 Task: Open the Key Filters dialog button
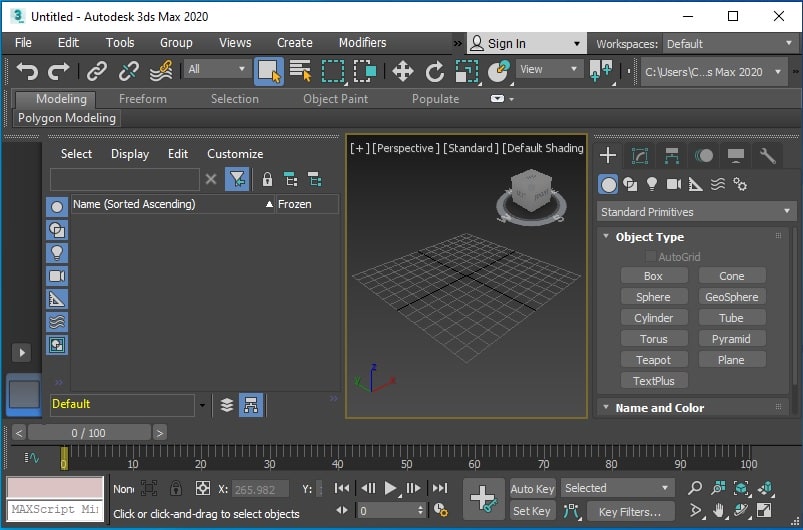[630, 511]
